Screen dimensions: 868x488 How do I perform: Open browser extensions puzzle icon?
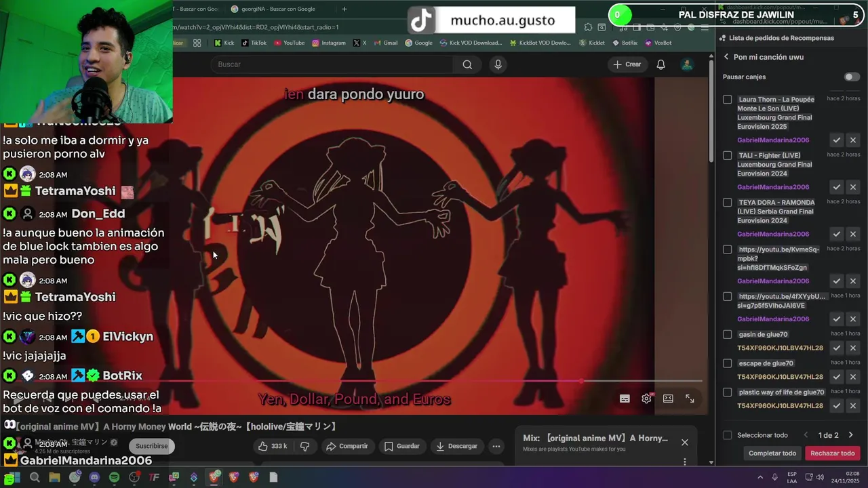click(x=588, y=27)
